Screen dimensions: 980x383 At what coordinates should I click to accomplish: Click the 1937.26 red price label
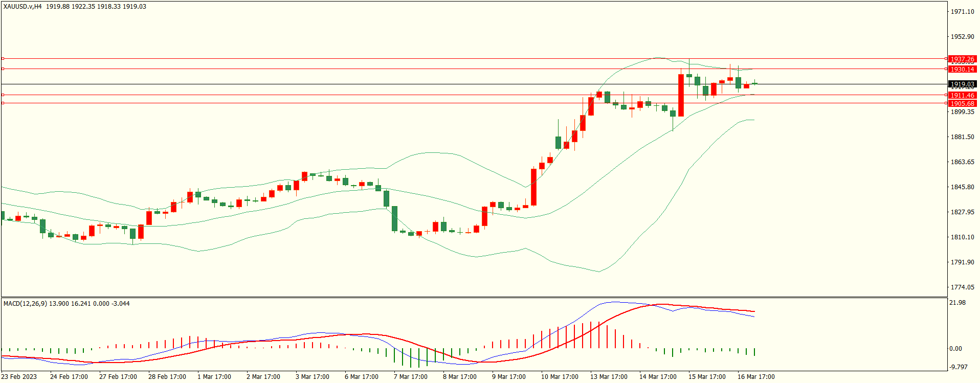click(x=962, y=59)
